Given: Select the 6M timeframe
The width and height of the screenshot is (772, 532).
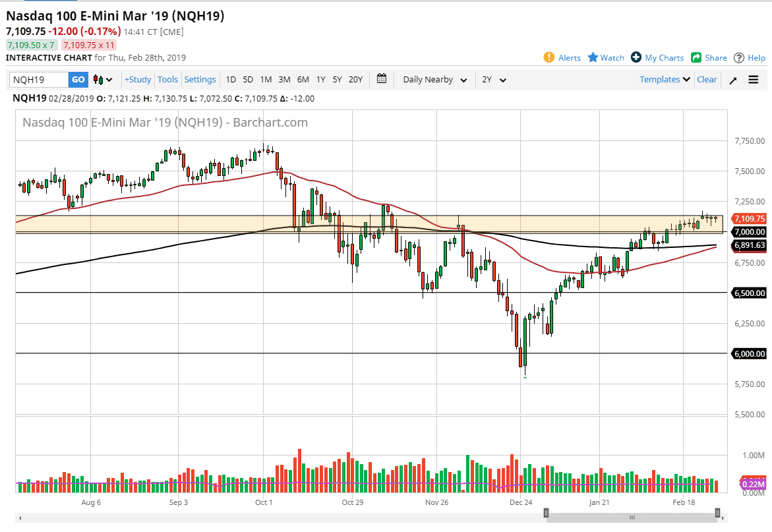Looking at the screenshot, I should (303, 79).
